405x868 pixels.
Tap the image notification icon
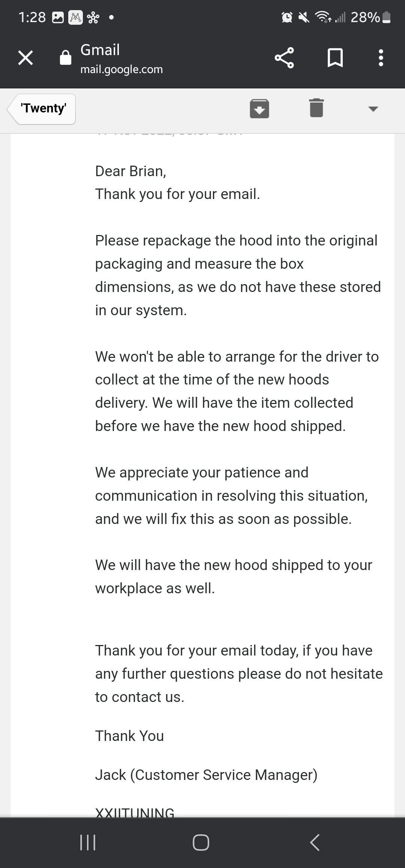[x=58, y=18]
